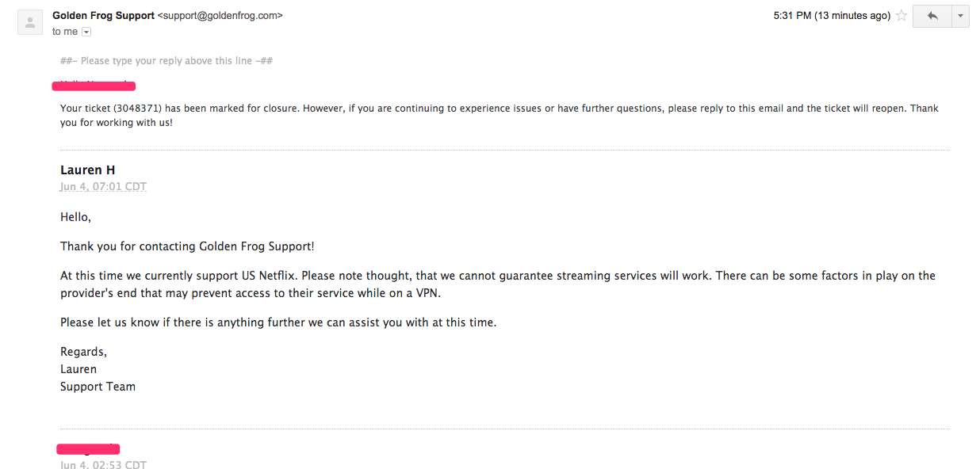
Task: Expand recipient details arrow next to 'to me'
Action: 86,32
